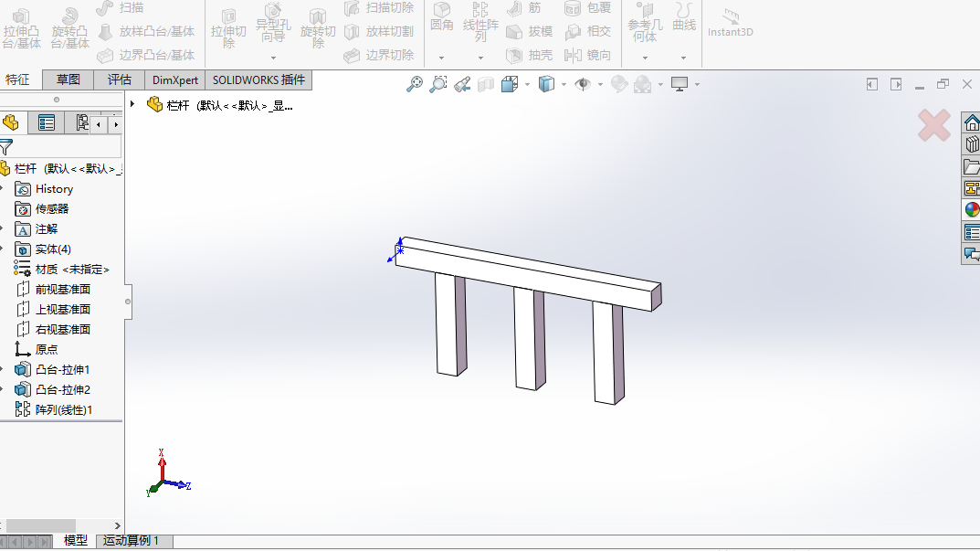Open the Hole Wizard dropdown arrow

(x=273, y=58)
